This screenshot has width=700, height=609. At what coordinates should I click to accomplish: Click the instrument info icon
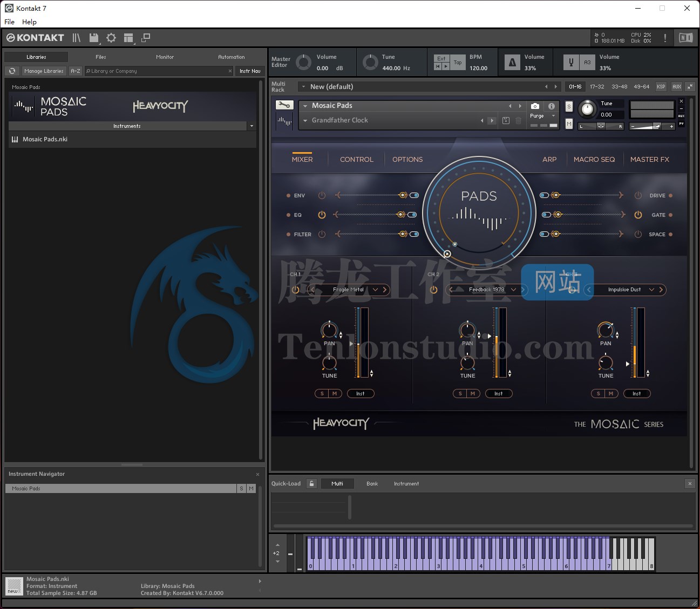pos(551,106)
